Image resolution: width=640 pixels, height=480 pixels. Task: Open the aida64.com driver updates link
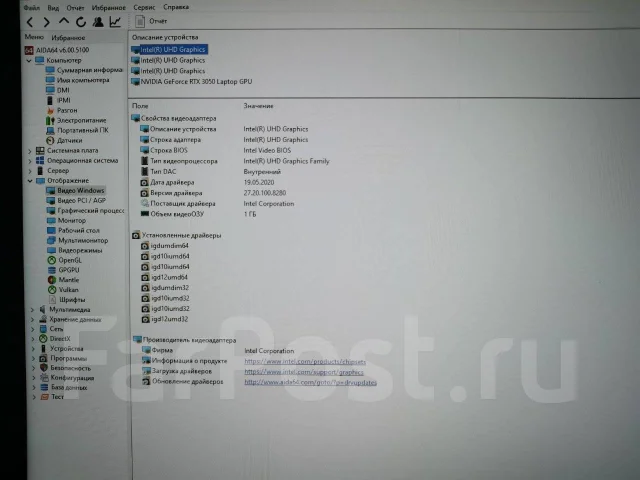coord(310,382)
